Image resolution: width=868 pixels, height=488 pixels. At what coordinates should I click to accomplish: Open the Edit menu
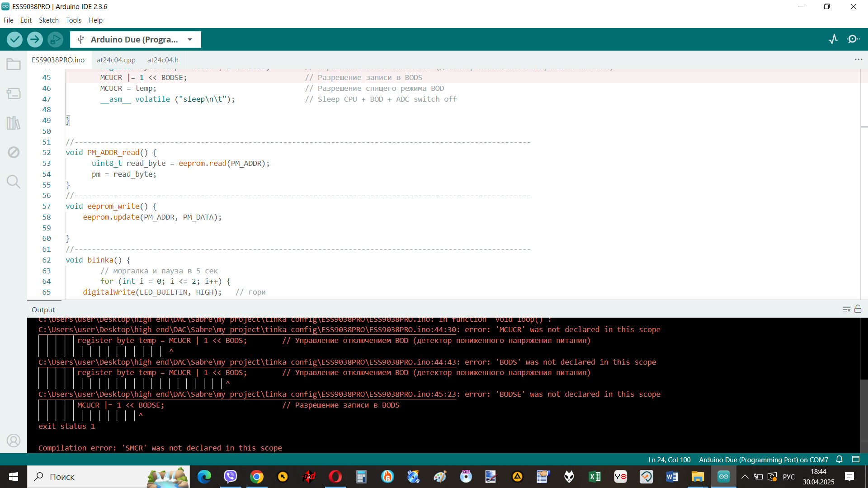26,20
